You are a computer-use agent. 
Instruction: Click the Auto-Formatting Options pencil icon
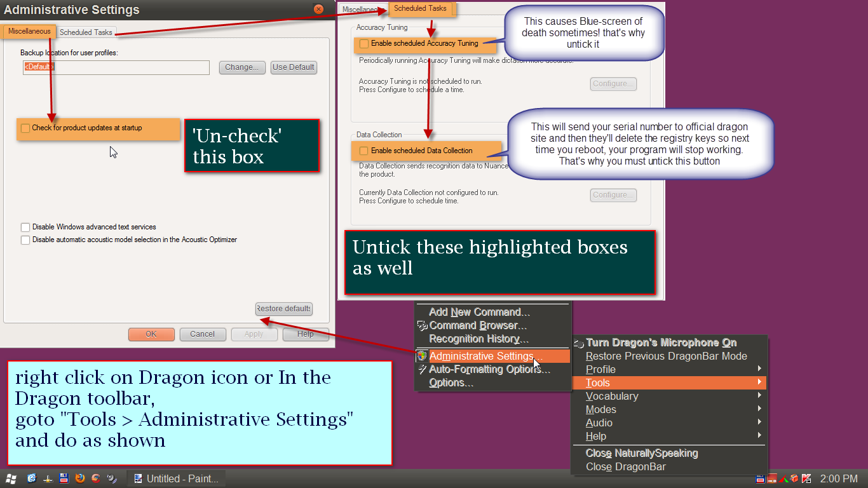point(422,369)
